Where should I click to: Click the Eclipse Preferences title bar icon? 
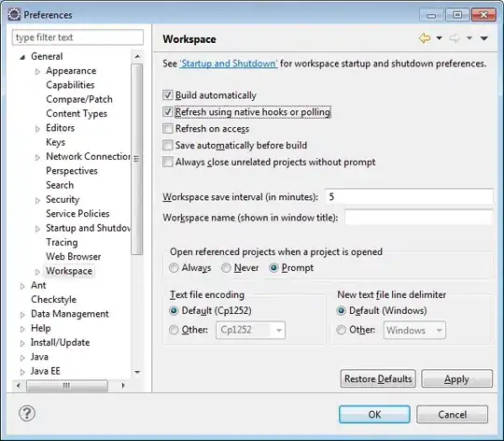(x=14, y=14)
